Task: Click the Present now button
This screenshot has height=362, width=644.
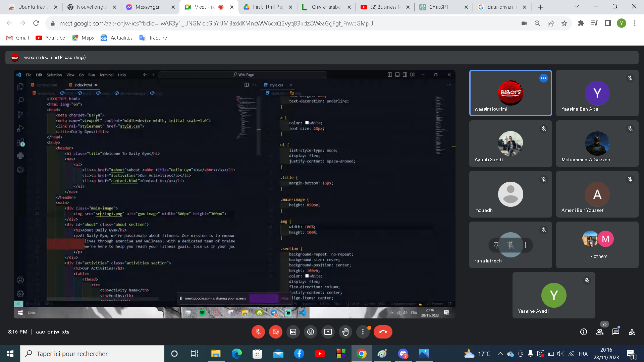Action: pyautogui.click(x=328, y=332)
